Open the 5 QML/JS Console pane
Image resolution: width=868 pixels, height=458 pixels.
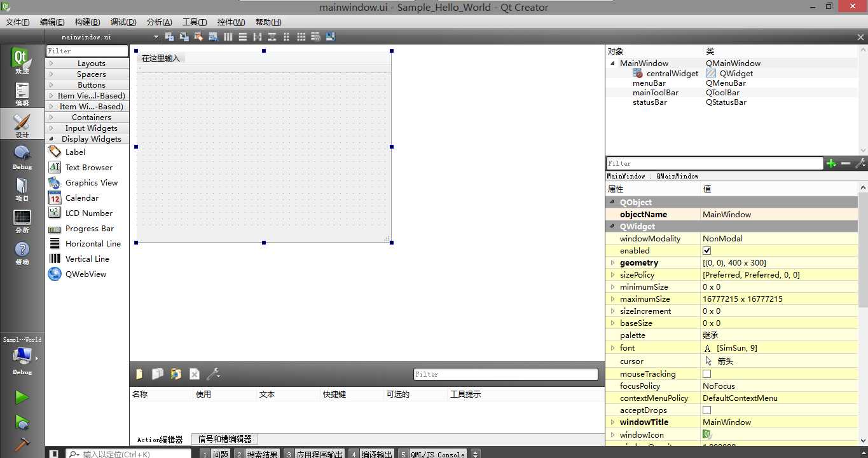coord(432,454)
